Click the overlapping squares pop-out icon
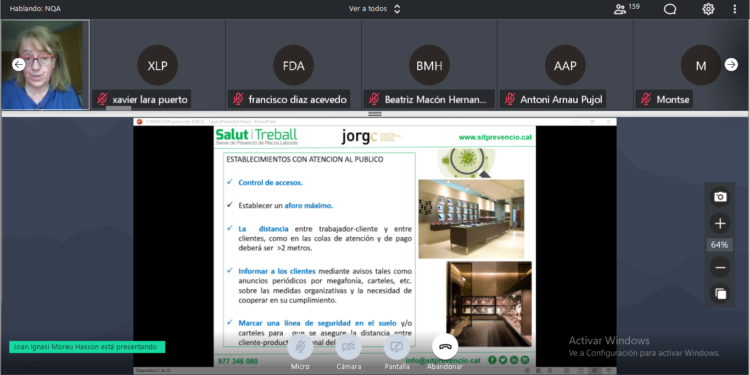Viewport: 750px width, 375px height. pos(720,293)
